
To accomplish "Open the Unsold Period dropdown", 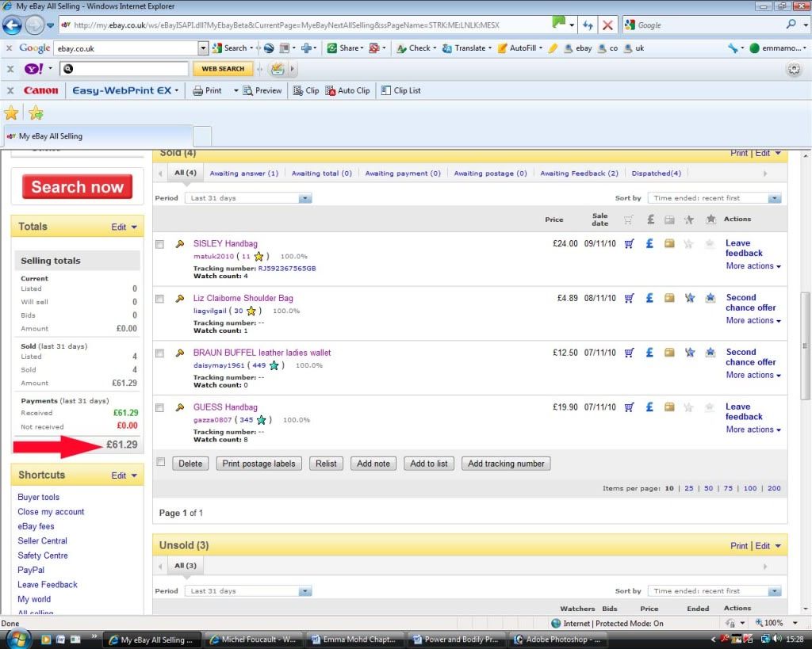I will point(248,591).
